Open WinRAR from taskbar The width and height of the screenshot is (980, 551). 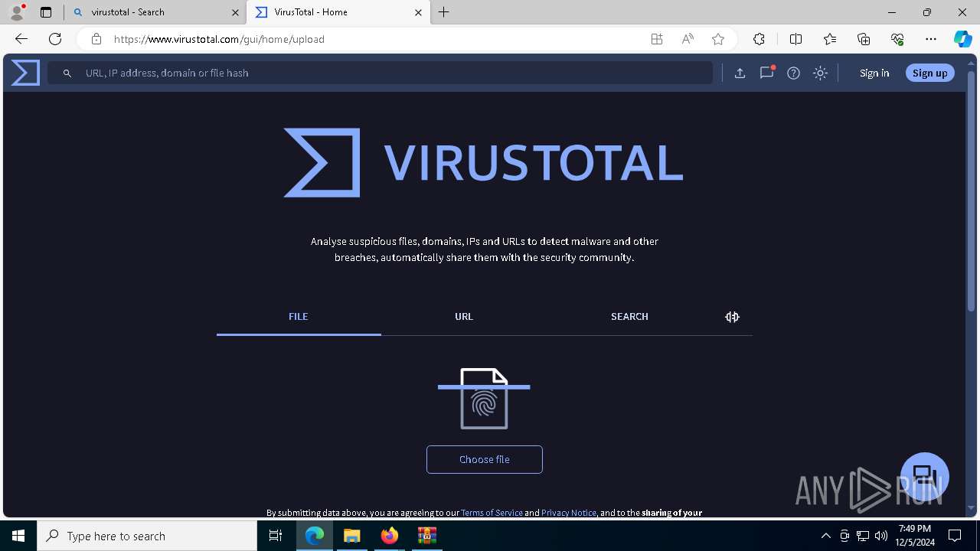[426, 536]
